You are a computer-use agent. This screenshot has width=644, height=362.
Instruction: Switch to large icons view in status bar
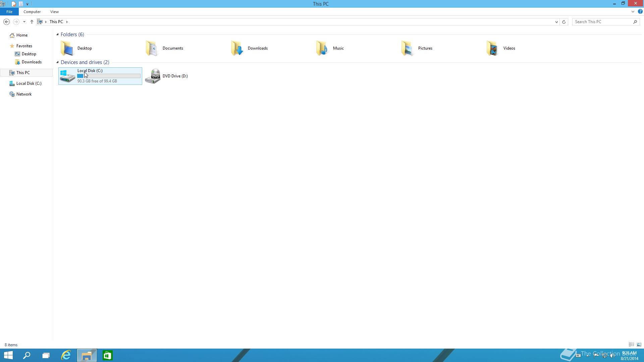(639, 345)
